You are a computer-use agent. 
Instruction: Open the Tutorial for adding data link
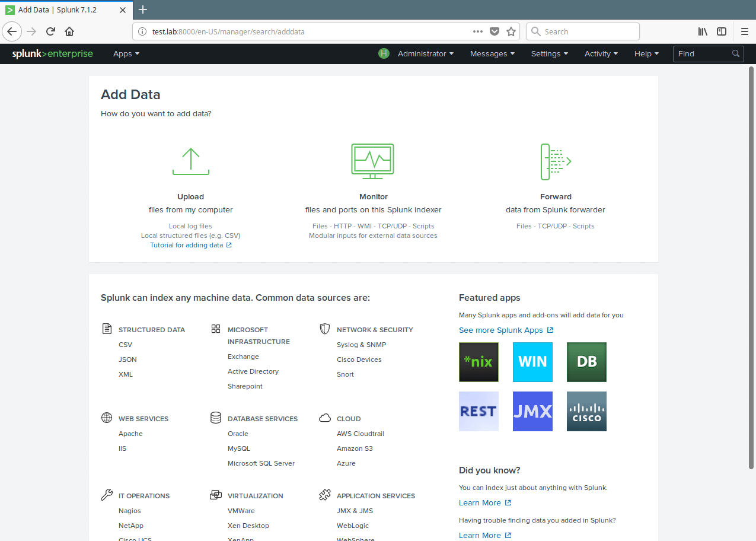187,245
